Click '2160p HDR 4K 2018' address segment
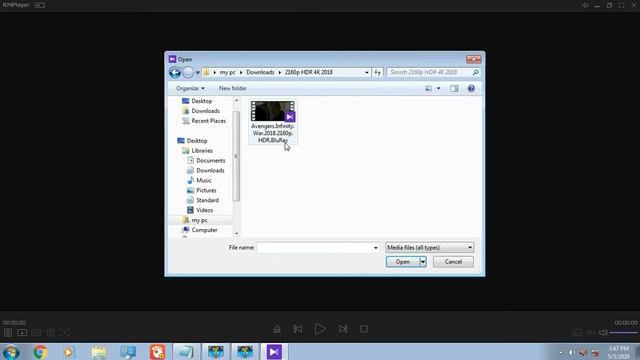 coord(309,72)
